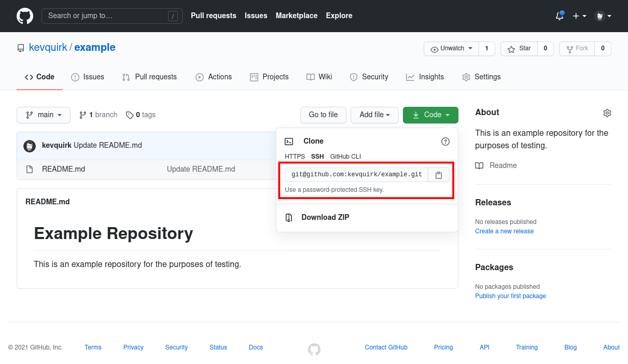
Task: Switch cloning to HTTPS
Action: 295,156
